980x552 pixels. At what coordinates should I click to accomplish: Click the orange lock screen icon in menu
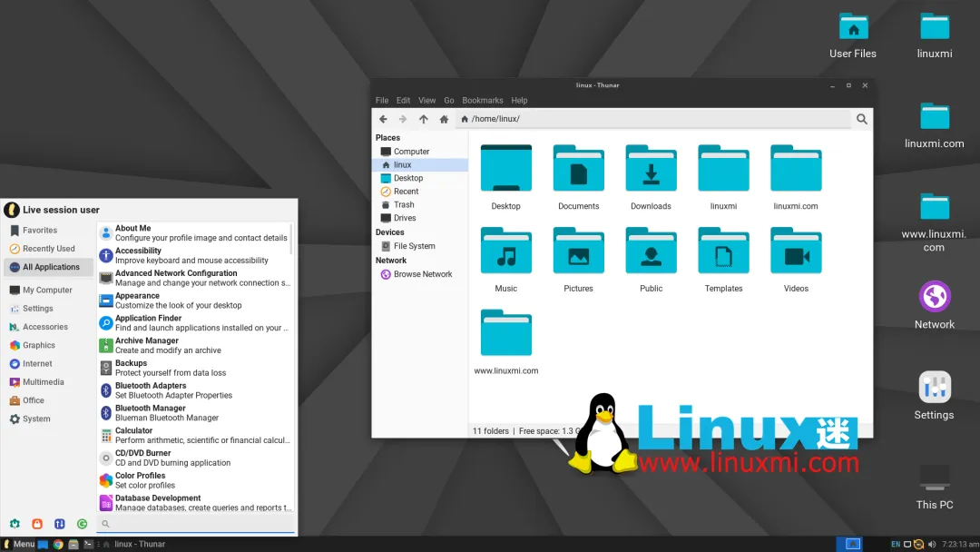coord(37,524)
